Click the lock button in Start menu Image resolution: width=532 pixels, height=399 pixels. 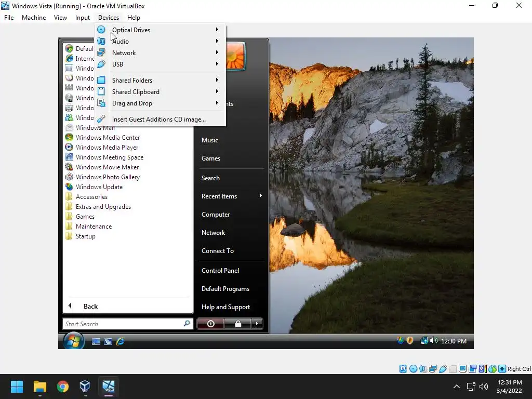point(238,324)
